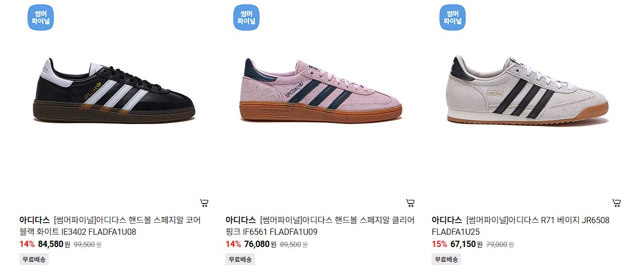Click summer final badge on pink sneaker
This screenshot has height=274, width=644.
click(x=246, y=17)
